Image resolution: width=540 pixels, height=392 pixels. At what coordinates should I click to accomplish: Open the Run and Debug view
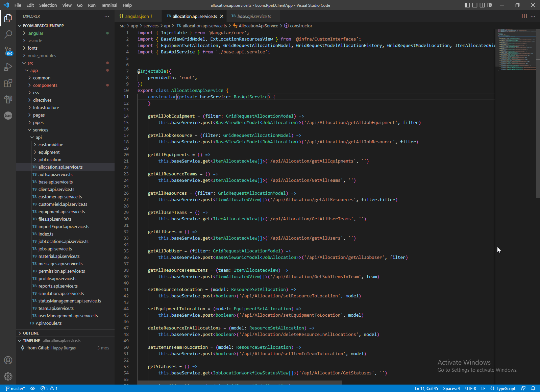(x=8, y=67)
